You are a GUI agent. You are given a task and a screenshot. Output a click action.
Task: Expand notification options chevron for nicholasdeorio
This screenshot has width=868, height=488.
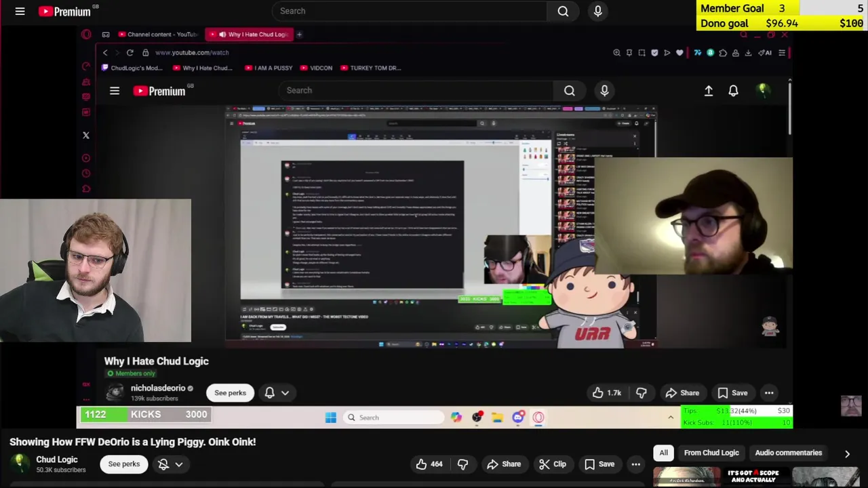click(x=285, y=392)
